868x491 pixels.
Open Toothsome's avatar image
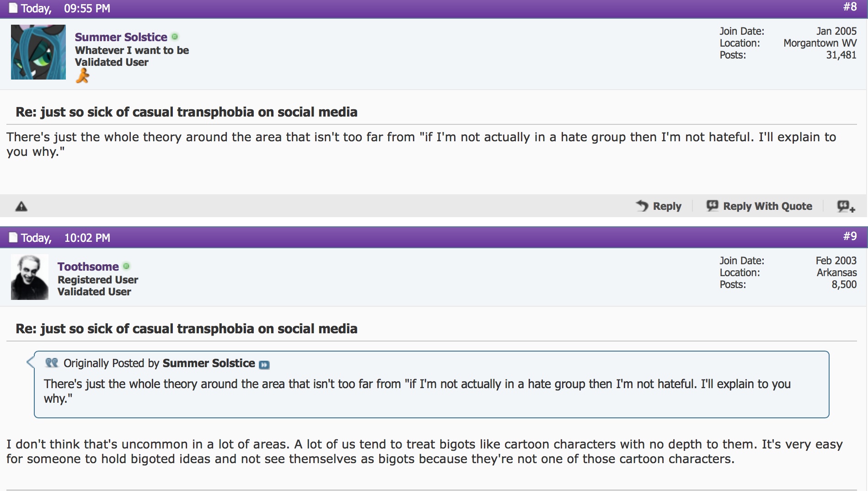(x=30, y=277)
